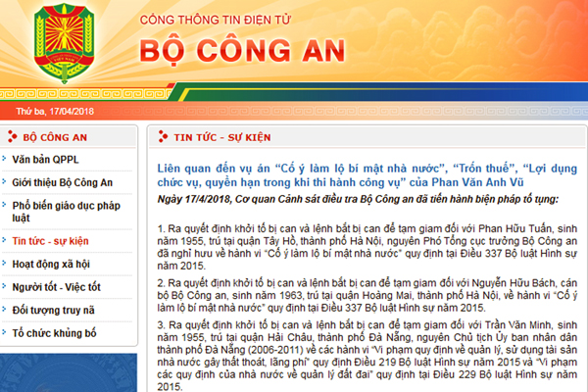Open Người tốt - Việc tốt section
This screenshot has width=588, height=392.
coord(56,287)
